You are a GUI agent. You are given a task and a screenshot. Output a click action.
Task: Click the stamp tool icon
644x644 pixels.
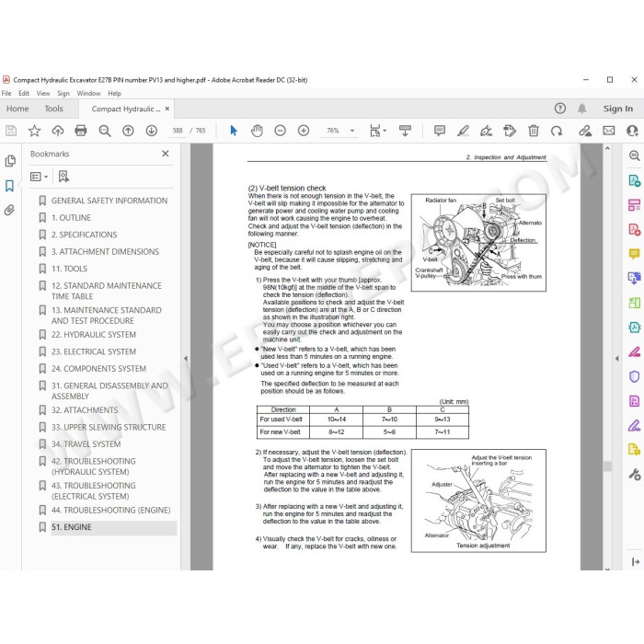510,131
